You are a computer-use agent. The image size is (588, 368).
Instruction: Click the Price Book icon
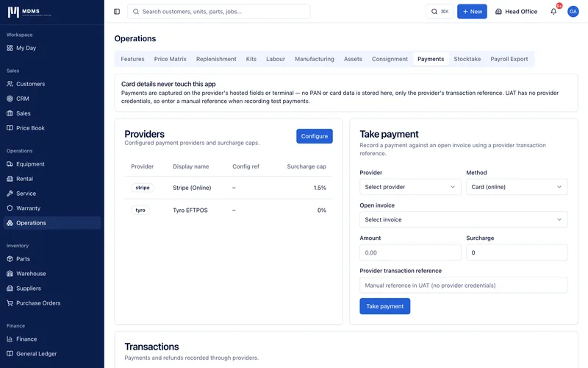point(10,128)
